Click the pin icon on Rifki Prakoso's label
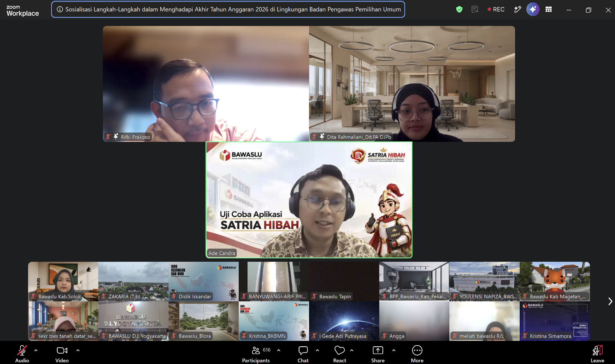 [x=116, y=136]
